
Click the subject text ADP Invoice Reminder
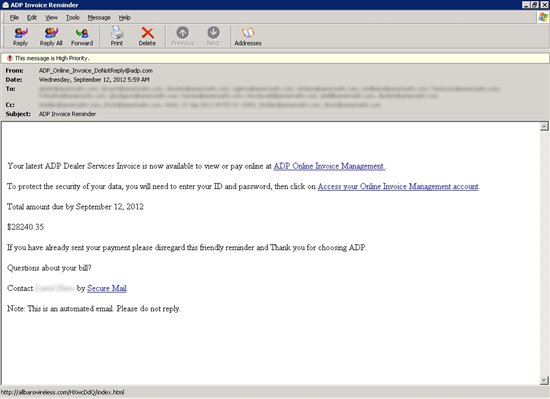point(67,114)
